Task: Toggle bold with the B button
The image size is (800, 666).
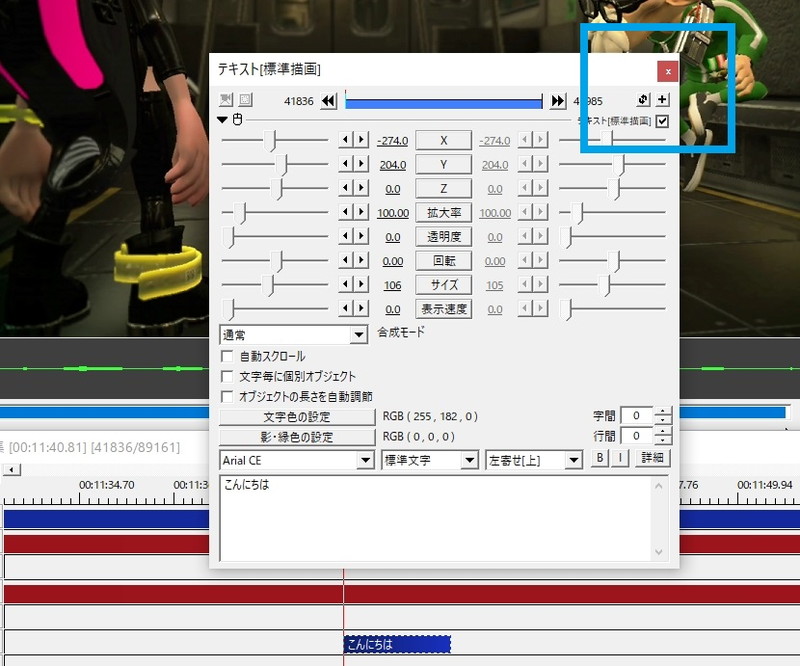Action: click(x=600, y=458)
